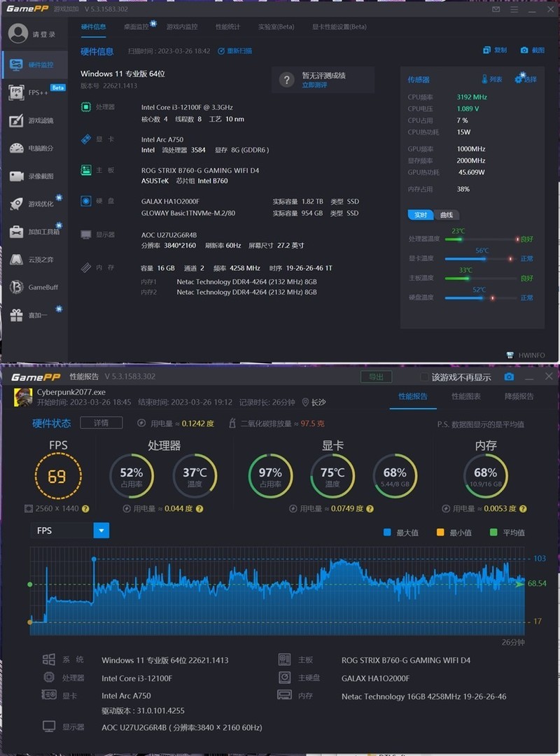
Task: Click the orange 最小值 legend swatch
Action: coord(440,532)
